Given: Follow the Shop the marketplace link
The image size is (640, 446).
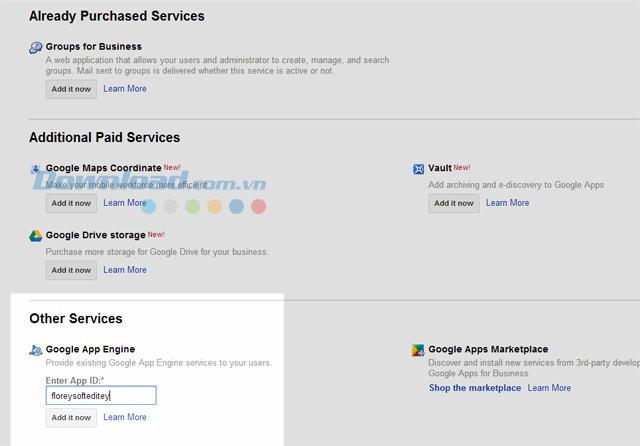Looking at the screenshot, I should click(475, 388).
